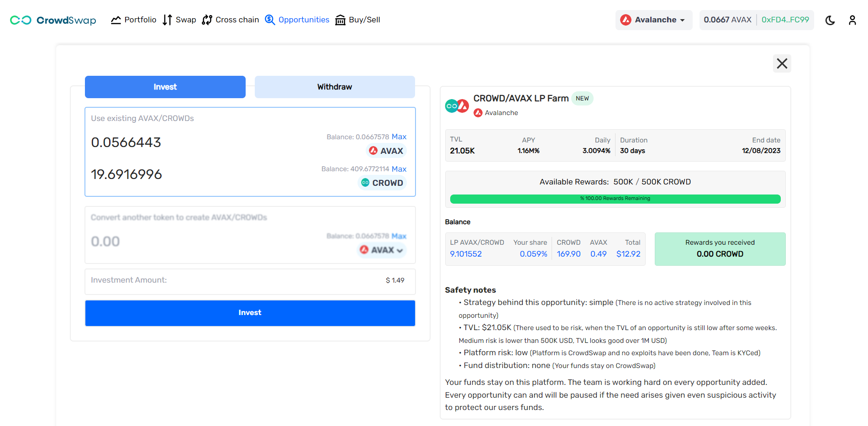The image size is (868, 426).
Task: Click the blue Invest submit button
Action: pyautogui.click(x=250, y=313)
